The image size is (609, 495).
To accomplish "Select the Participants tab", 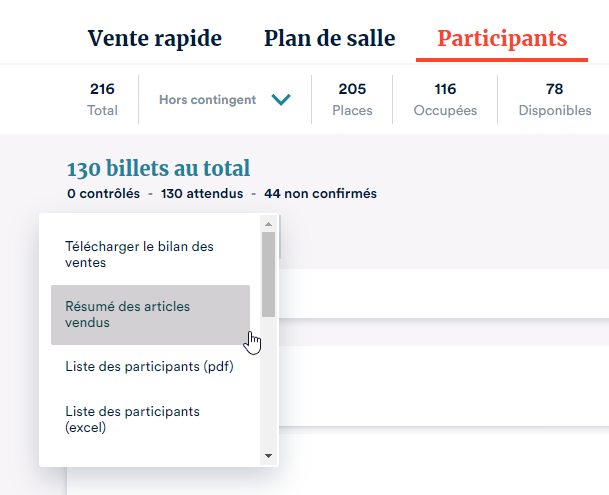I will (502, 39).
